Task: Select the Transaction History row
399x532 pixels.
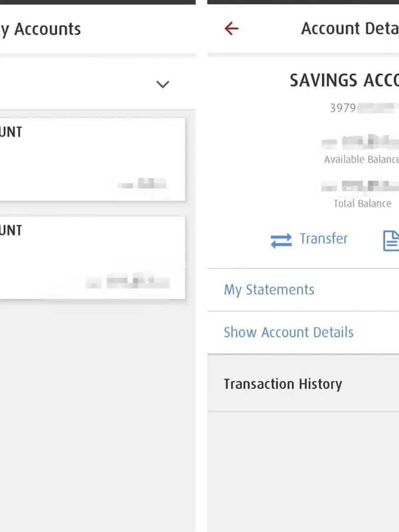Action: coord(283,384)
